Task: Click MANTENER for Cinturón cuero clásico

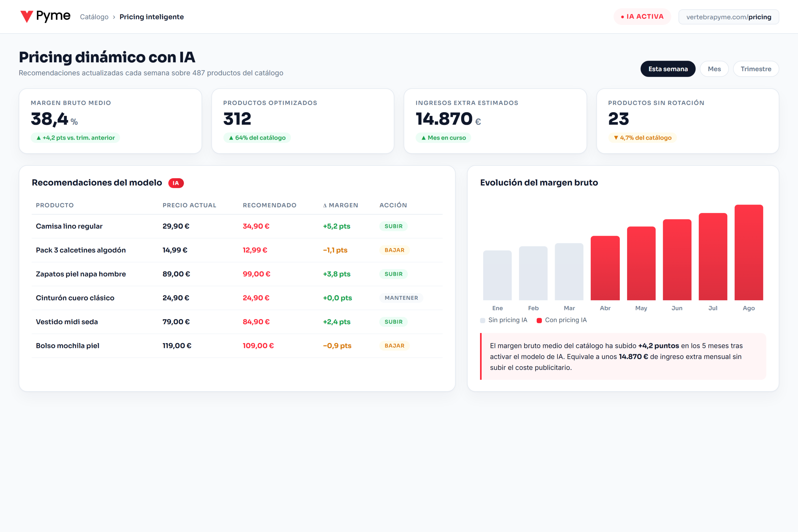Action: (x=401, y=298)
